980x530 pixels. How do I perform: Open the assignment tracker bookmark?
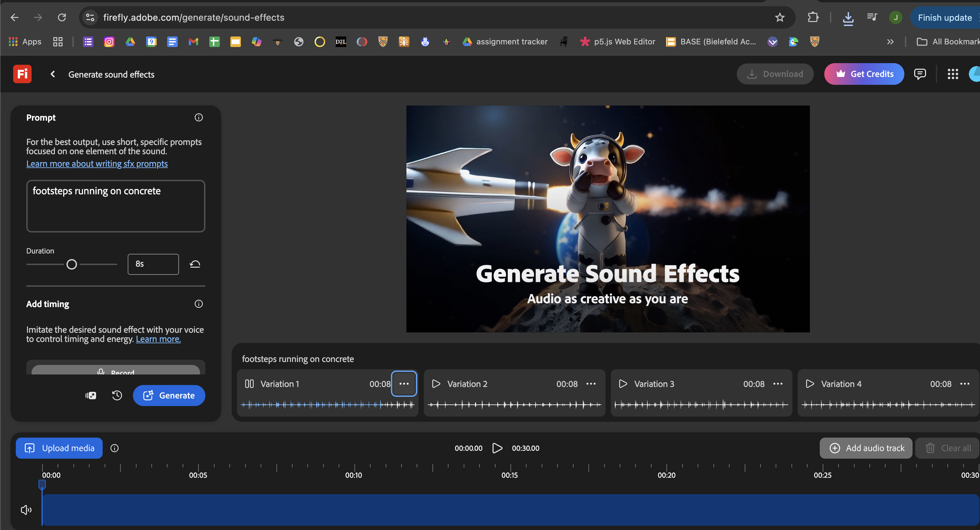coord(505,42)
